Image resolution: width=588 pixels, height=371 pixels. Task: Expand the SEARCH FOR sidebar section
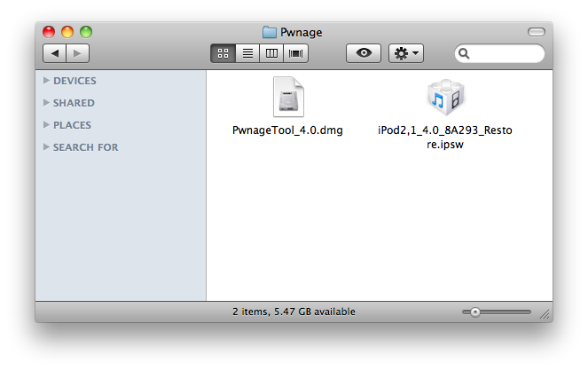point(46,147)
